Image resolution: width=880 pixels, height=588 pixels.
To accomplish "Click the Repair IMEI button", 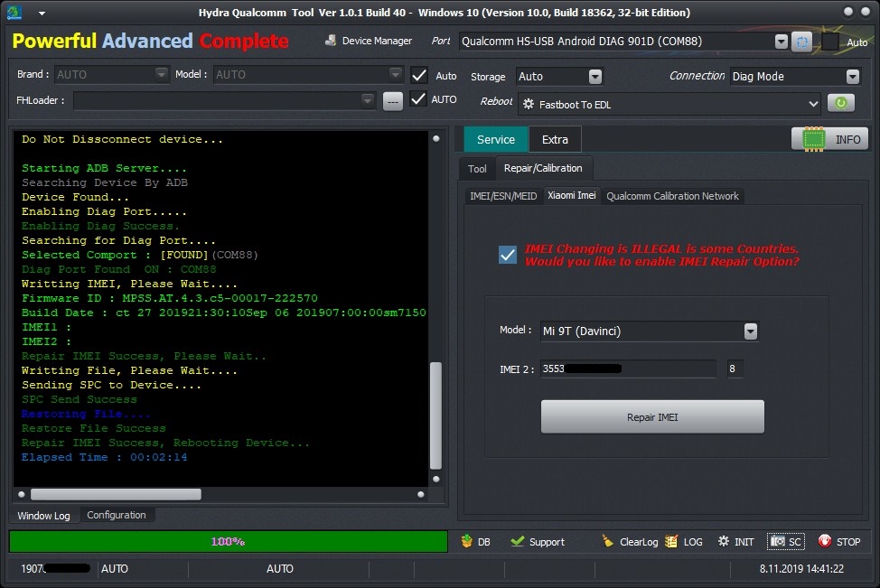I will coord(652,417).
